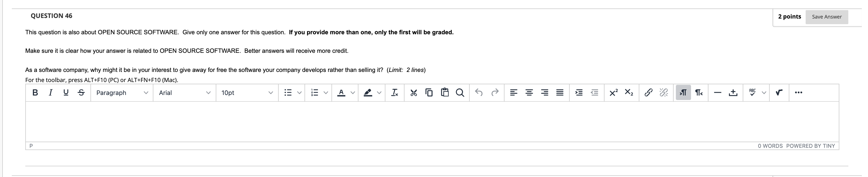Open the Find and Replace search icon
This screenshot has height=177, width=868.
coord(460,92)
